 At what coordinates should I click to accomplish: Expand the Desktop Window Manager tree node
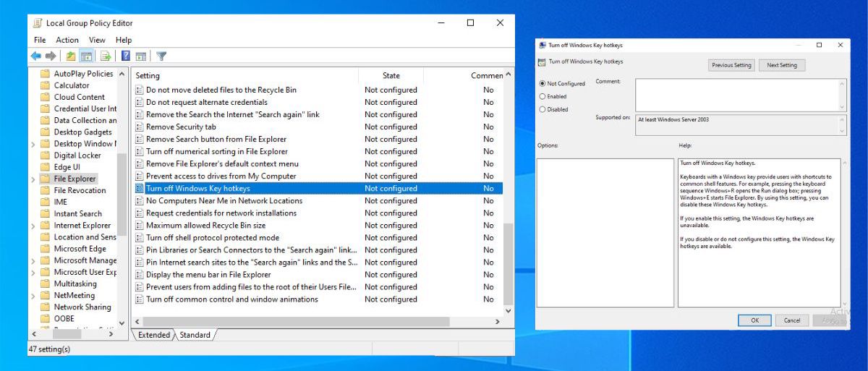click(x=33, y=144)
